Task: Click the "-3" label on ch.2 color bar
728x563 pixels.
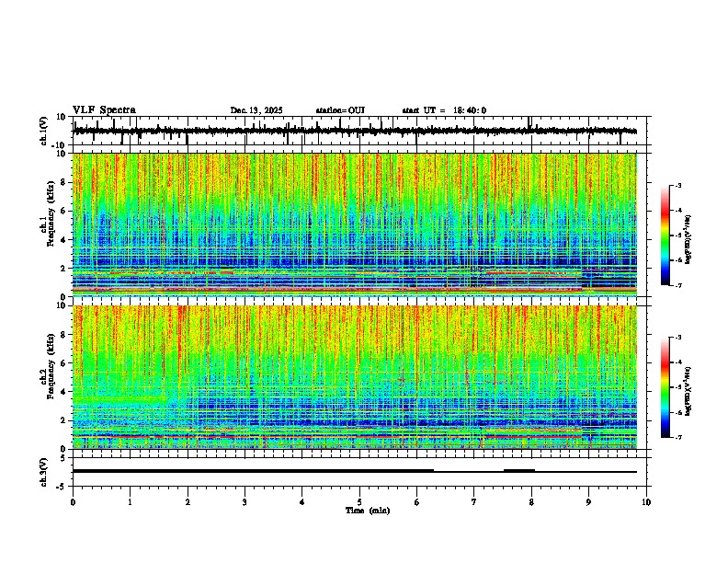Action: coord(678,338)
